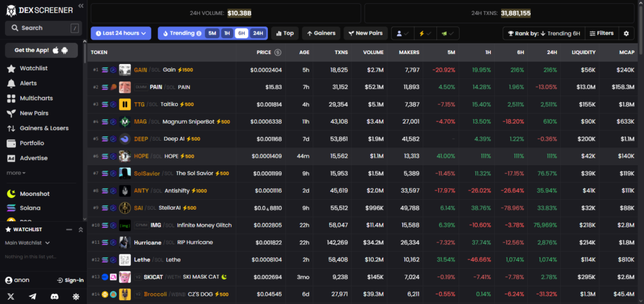Expand Watchlist panel with double-up chevron
Viewport: 644px width, 304px height.
(80, 230)
